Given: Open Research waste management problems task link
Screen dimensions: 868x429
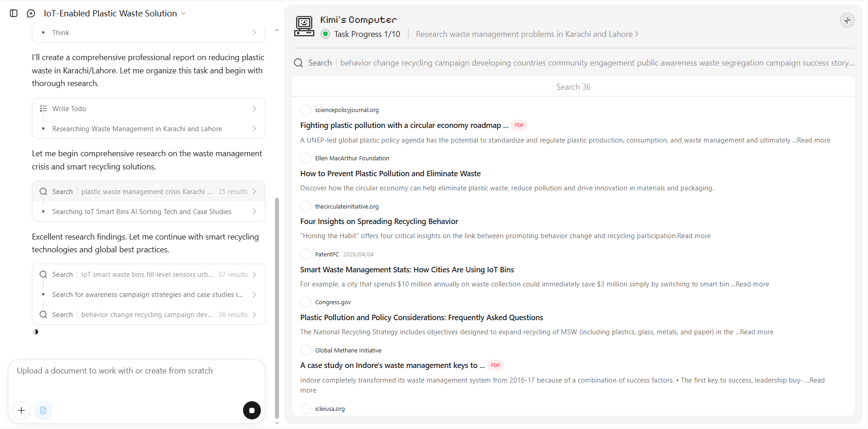Looking at the screenshot, I should click(x=527, y=34).
